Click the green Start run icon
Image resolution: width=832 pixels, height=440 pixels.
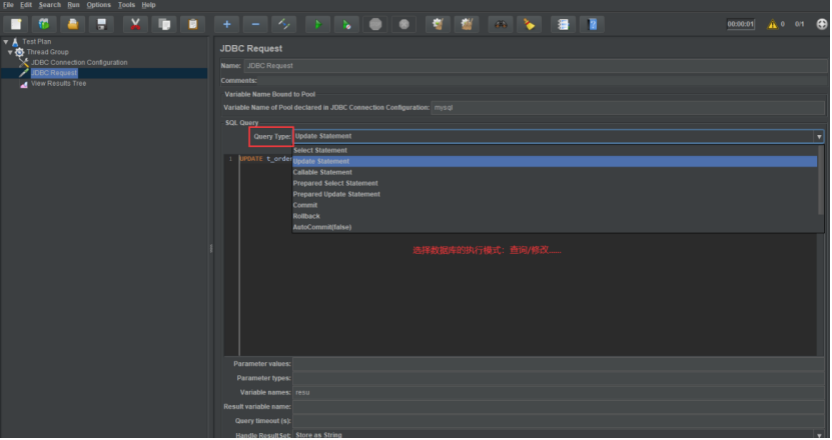(x=317, y=24)
